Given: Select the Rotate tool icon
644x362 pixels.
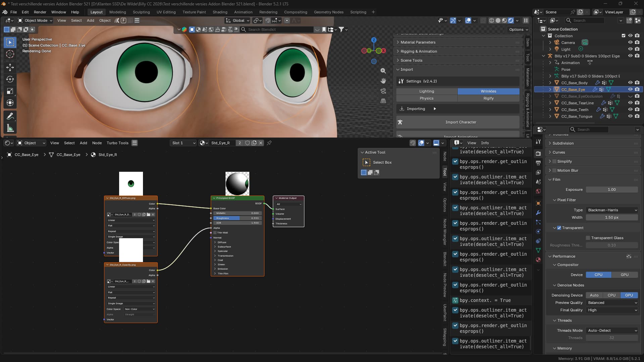Looking at the screenshot, I should pos(10,79).
